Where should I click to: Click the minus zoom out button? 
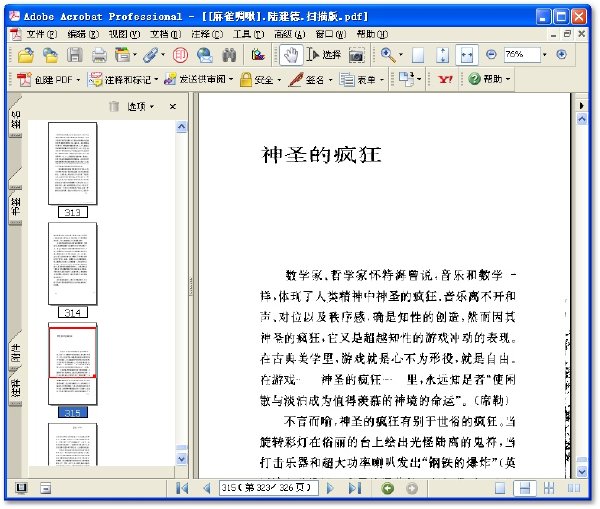(491, 54)
